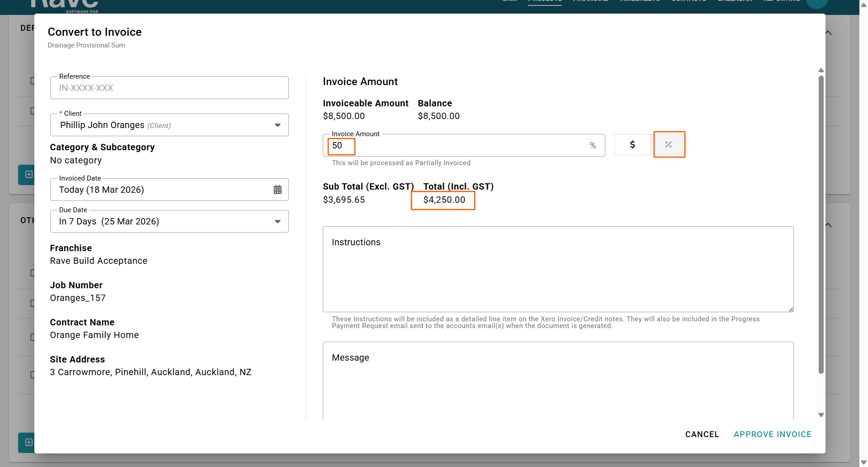Approve the invoice

[772, 434]
